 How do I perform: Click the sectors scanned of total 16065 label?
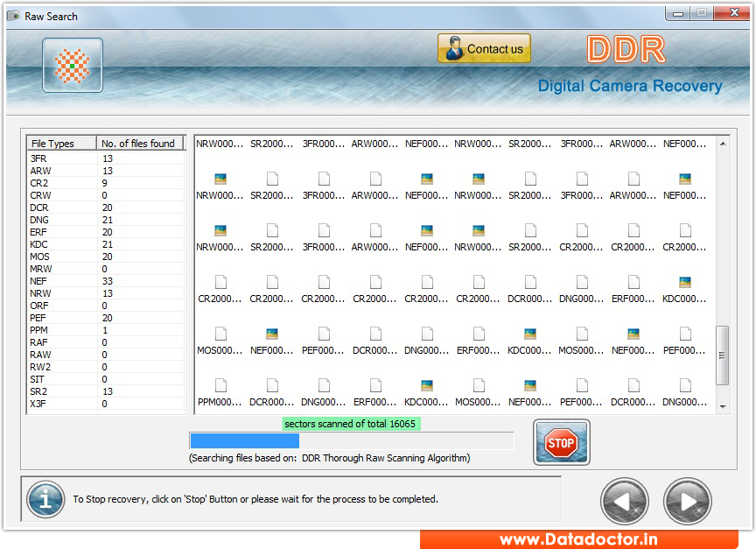(351, 424)
